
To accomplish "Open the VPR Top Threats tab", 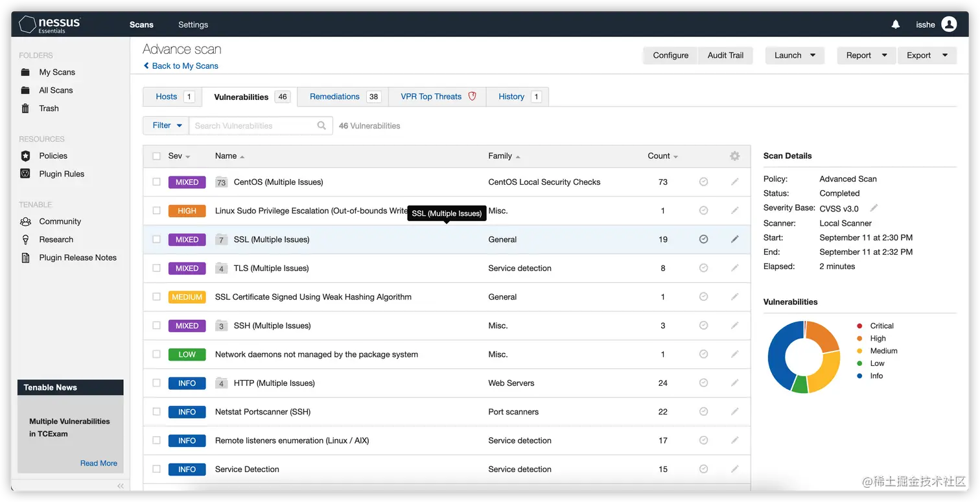I will pos(437,97).
